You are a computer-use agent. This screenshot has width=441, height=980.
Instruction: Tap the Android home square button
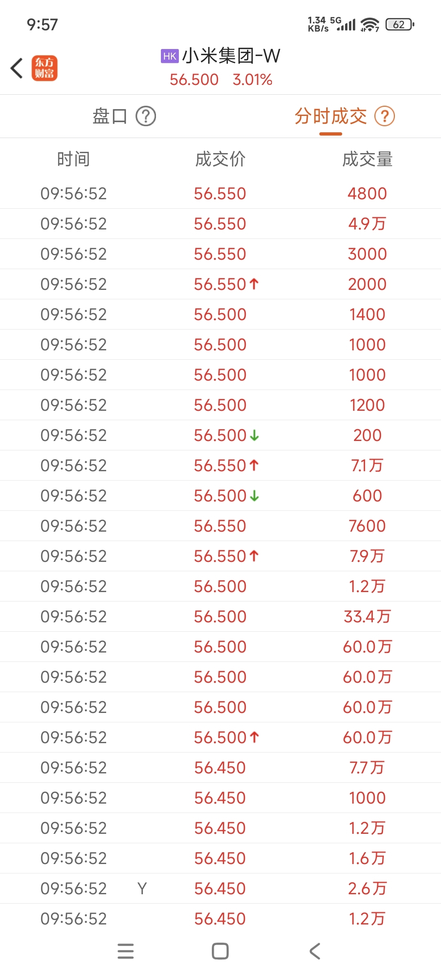(x=220, y=951)
